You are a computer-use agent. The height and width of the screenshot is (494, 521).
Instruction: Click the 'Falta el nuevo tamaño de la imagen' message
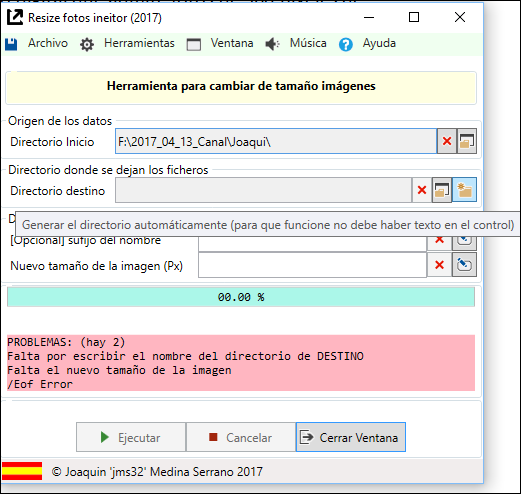[x=119, y=370]
